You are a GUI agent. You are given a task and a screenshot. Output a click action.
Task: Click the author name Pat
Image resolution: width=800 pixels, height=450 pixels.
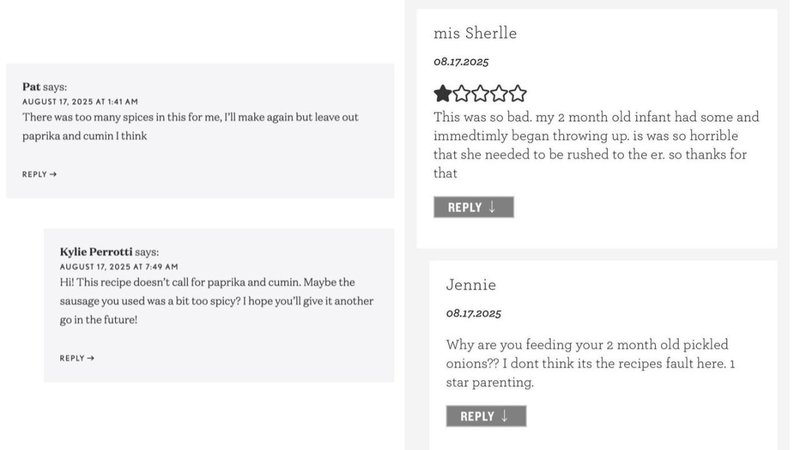(32, 87)
